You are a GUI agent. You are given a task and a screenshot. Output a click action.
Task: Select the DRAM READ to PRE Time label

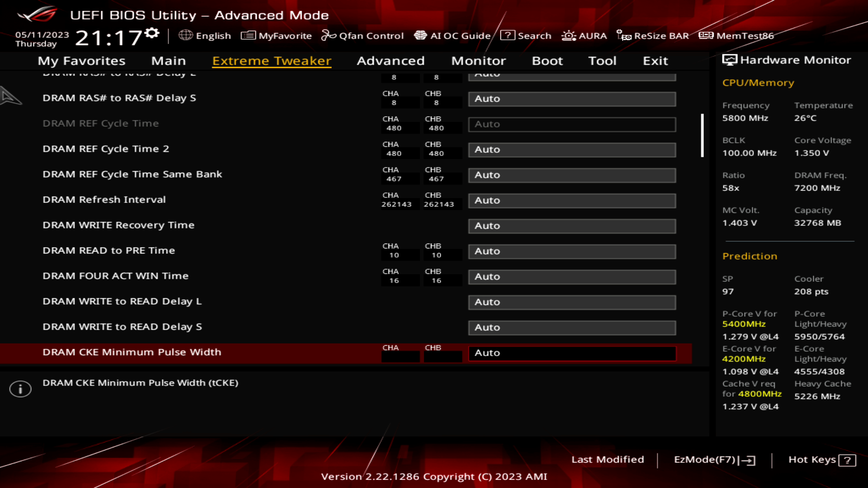[x=108, y=251]
